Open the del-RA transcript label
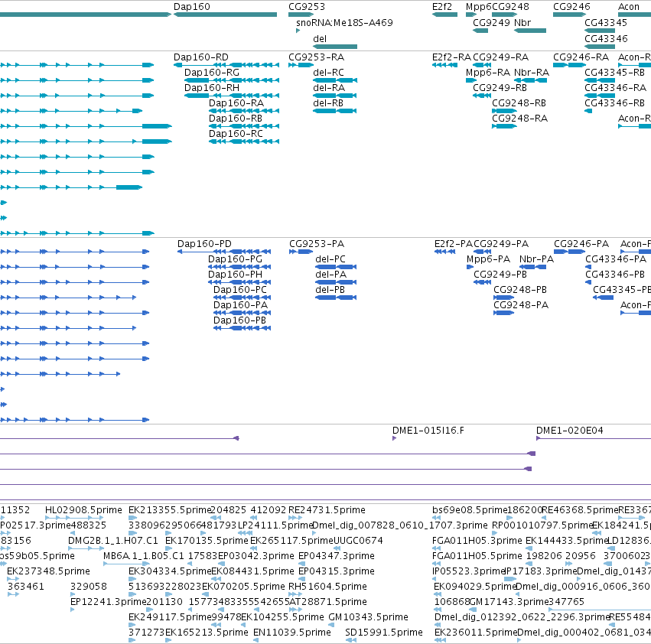 329,88
